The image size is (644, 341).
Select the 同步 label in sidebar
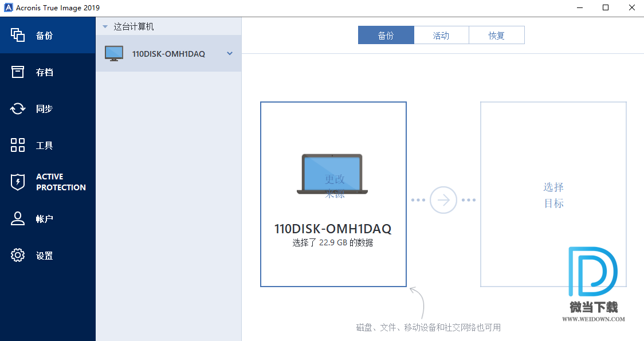(44, 109)
